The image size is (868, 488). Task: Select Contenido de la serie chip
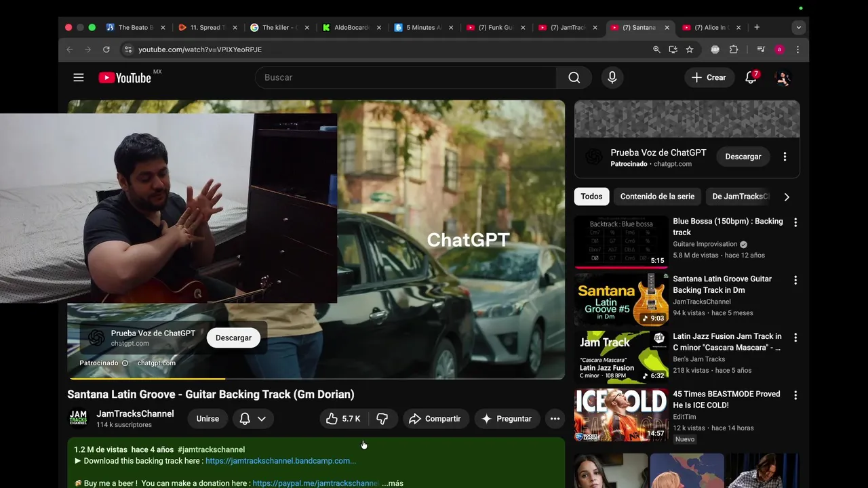657,197
